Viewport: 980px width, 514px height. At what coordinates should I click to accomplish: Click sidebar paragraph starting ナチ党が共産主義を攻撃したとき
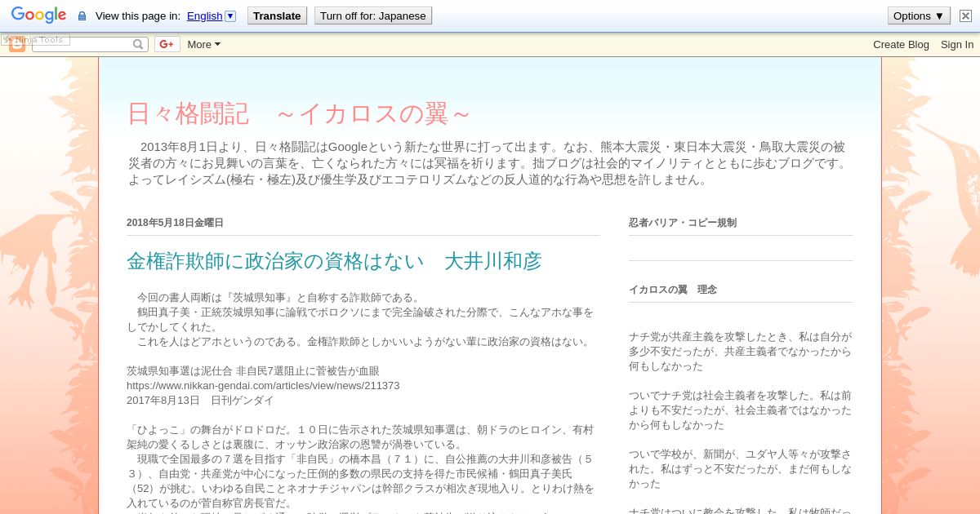tap(740, 351)
